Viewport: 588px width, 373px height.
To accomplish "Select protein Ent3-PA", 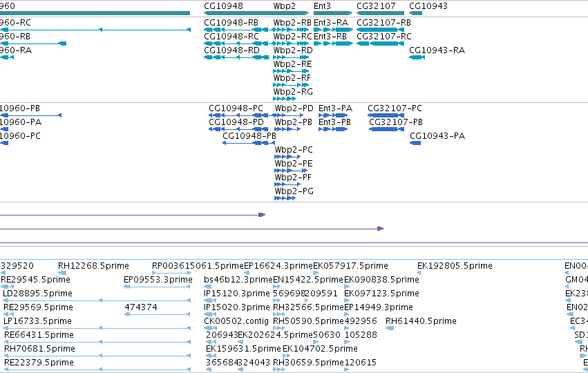I will point(335,108).
